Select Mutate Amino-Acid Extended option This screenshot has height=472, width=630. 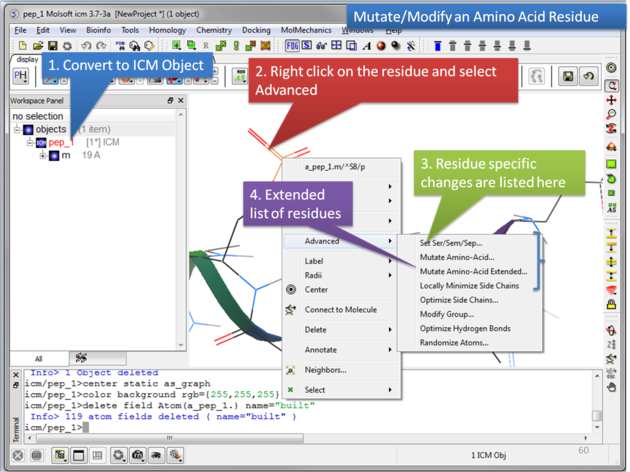pos(473,271)
